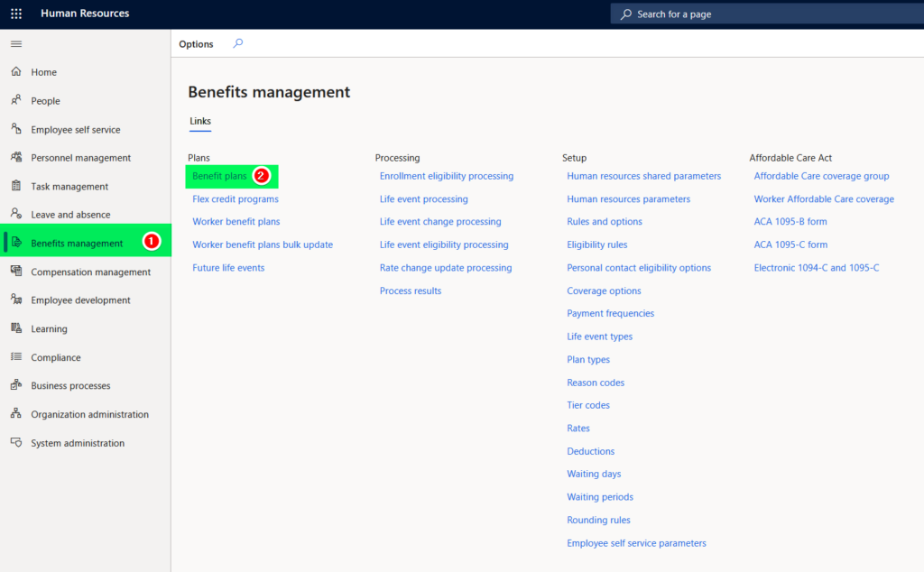Go to Home in navigation

coord(43,72)
